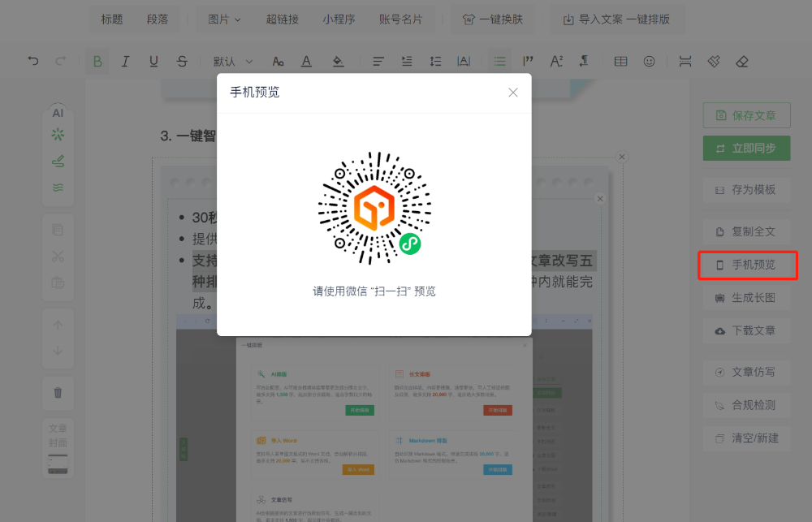812x522 pixels.
Task: Click the superscript A² icon
Action: tap(557, 62)
